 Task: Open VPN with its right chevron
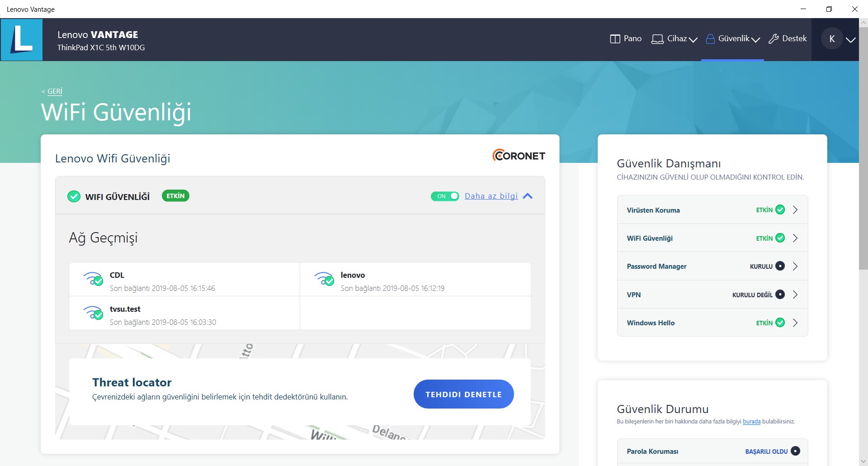click(795, 295)
